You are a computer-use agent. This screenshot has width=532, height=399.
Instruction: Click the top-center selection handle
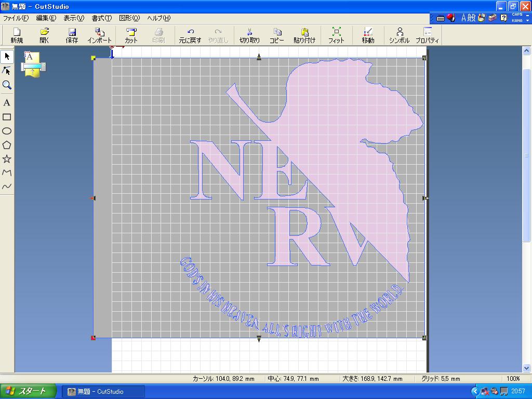[x=259, y=57]
